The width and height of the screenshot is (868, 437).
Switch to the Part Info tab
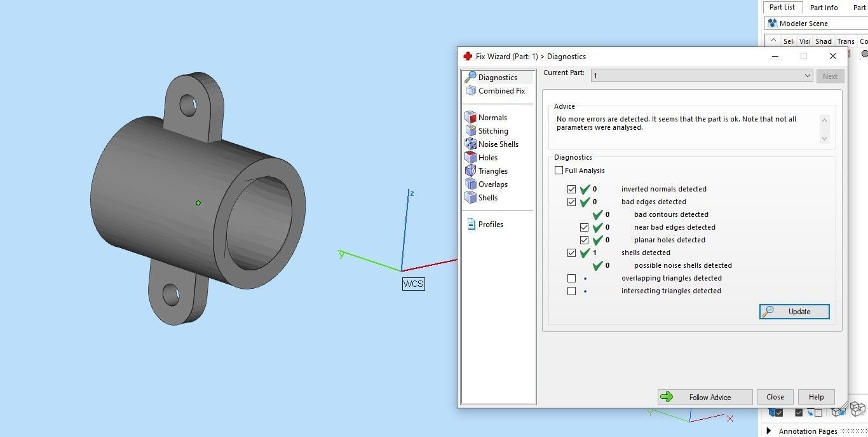point(824,8)
